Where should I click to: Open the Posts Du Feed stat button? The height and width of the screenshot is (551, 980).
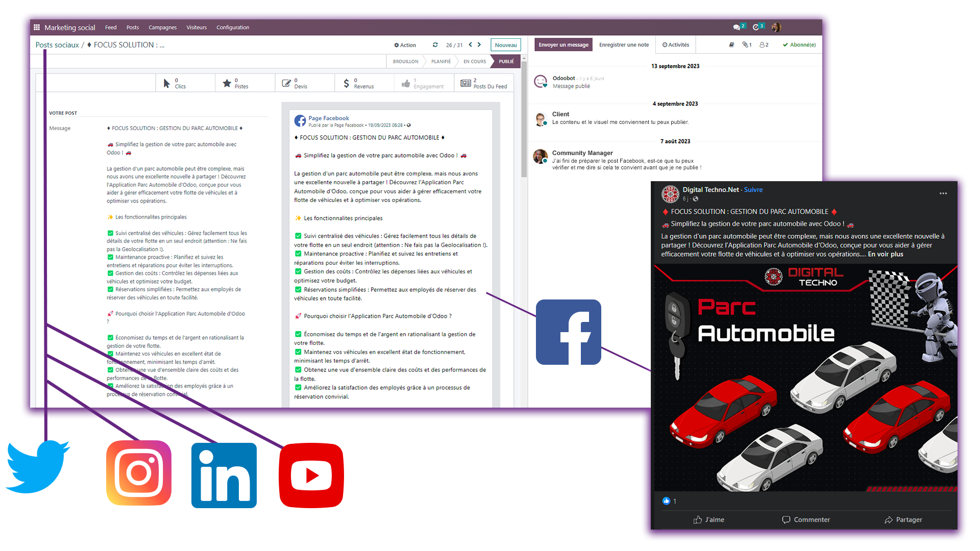tap(484, 83)
